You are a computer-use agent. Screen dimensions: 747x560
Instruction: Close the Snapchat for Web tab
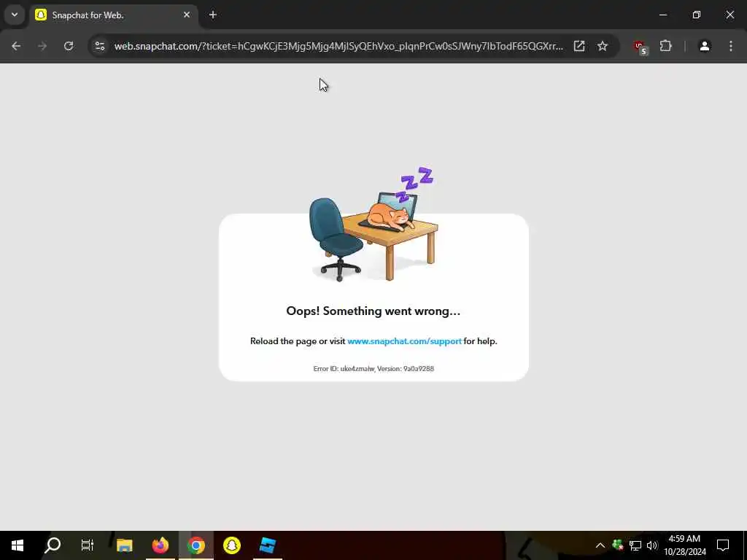(x=187, y=15)
